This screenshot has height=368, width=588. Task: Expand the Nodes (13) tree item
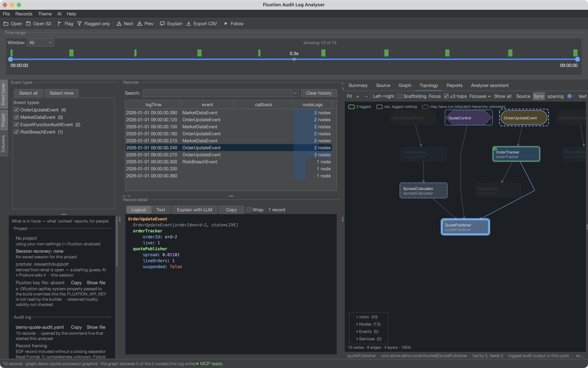(357, 324)
